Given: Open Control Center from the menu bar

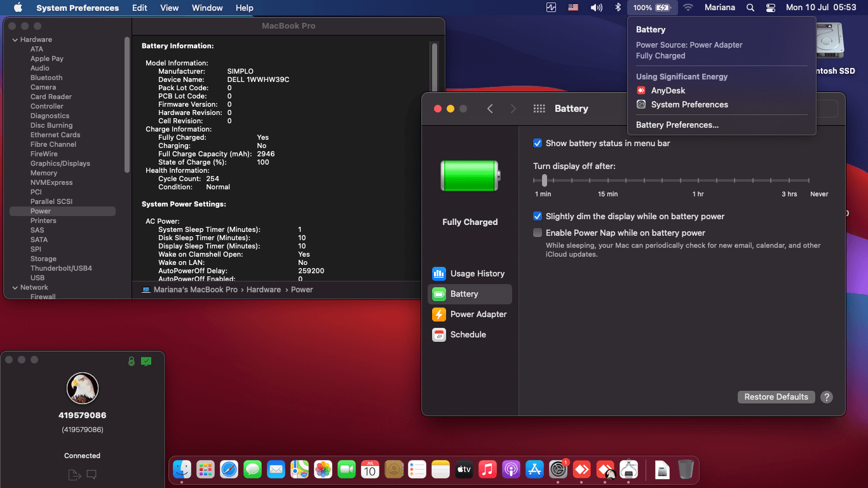Looking at the screenshot, I should point(771,8).
